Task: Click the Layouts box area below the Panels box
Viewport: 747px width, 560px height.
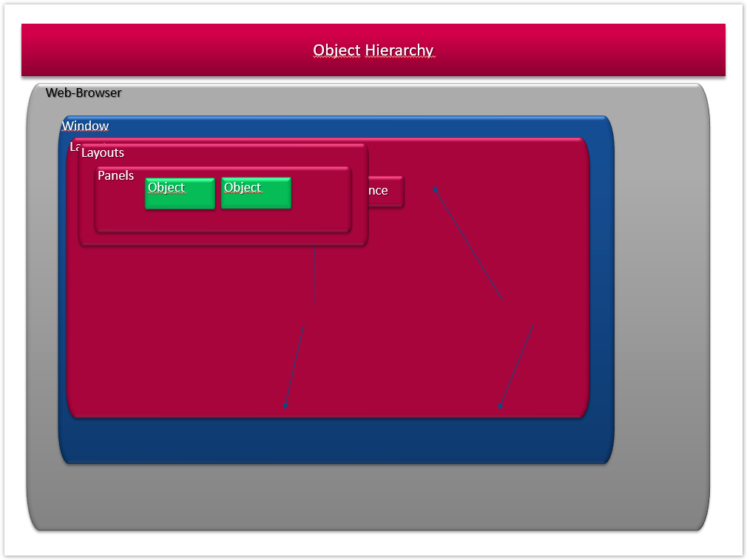Action: click(222, 239)
